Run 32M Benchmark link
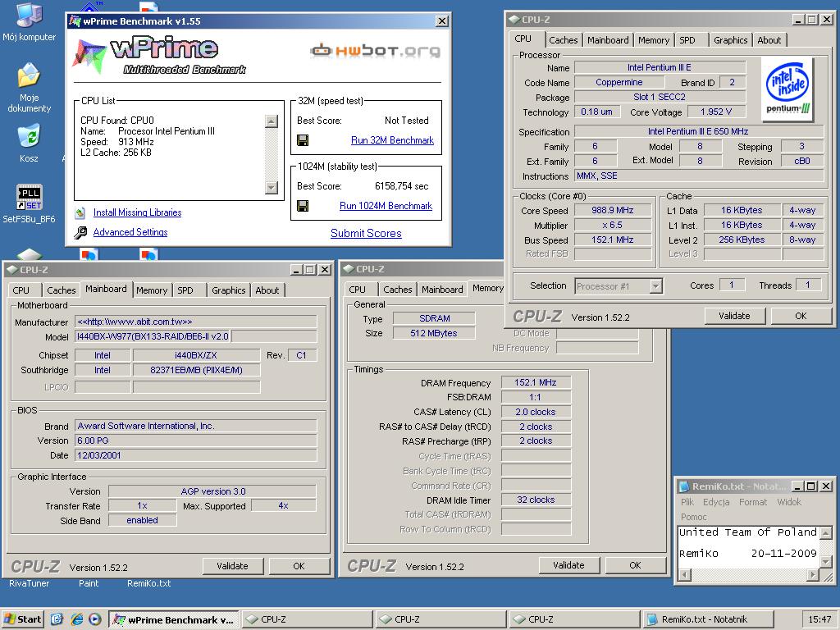Viewport: 840px width, 630px height. pos(392,140)
